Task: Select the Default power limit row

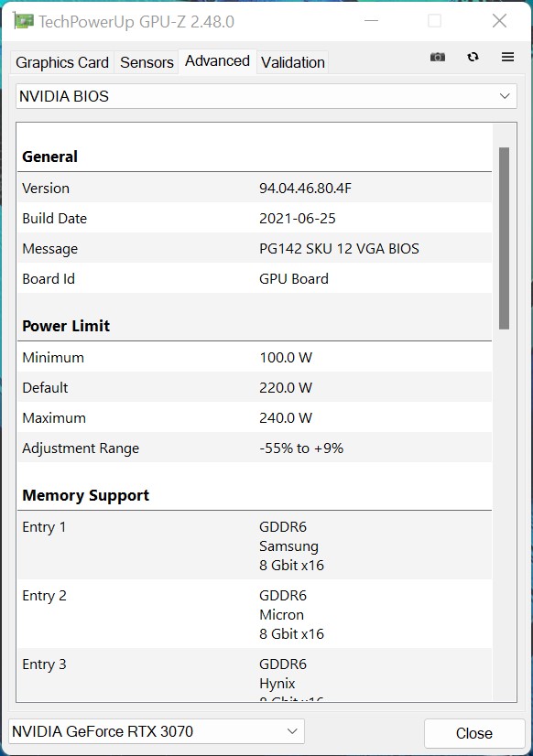Action: (255, 387)
